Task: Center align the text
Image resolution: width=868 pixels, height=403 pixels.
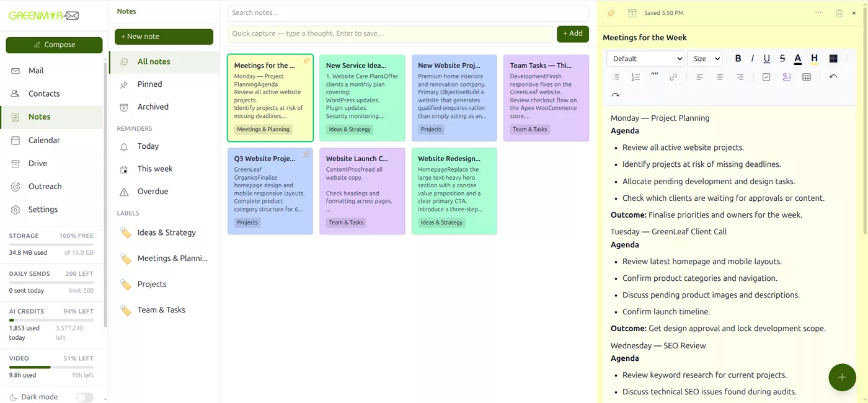Action: pyautogui.click(x=720, y=77)
